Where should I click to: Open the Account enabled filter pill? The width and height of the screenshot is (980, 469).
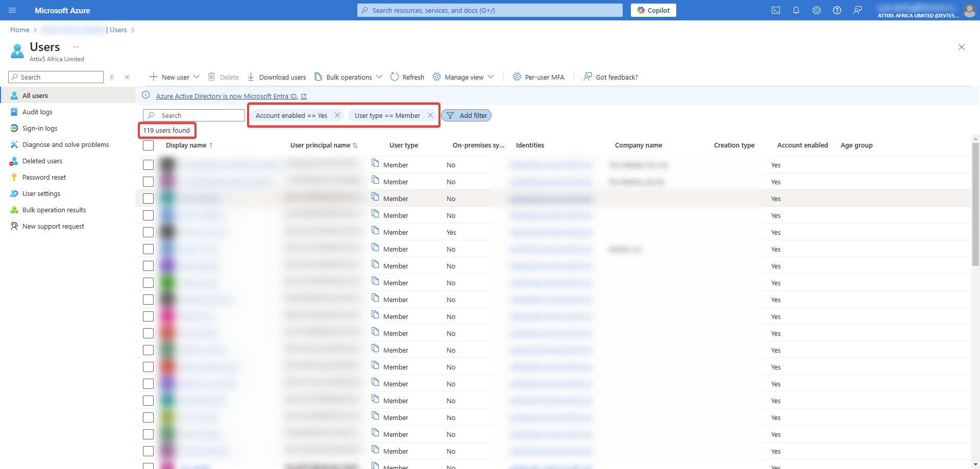291,115
